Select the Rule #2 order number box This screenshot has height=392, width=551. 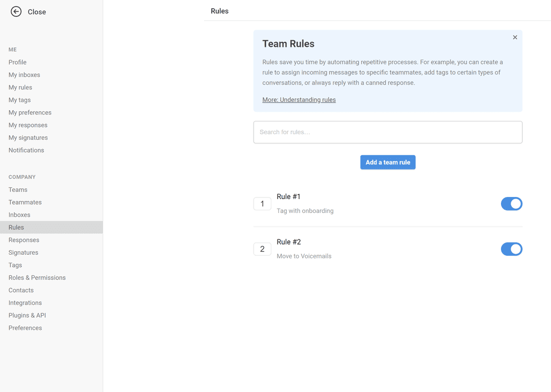tap(262, 249)
